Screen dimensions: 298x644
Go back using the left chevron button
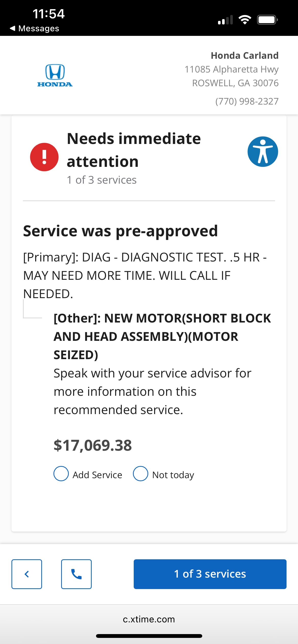pyautogui.click(x=27, y=574)
